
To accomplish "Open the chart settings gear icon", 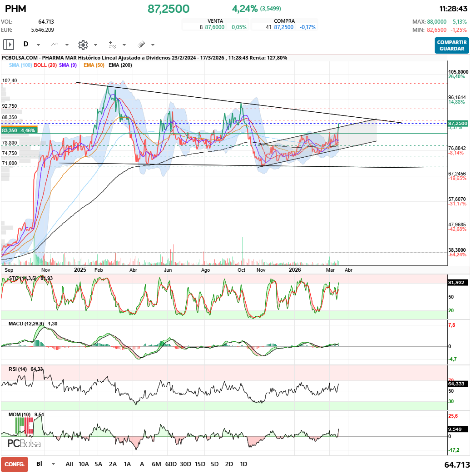I will click(83, 45).
